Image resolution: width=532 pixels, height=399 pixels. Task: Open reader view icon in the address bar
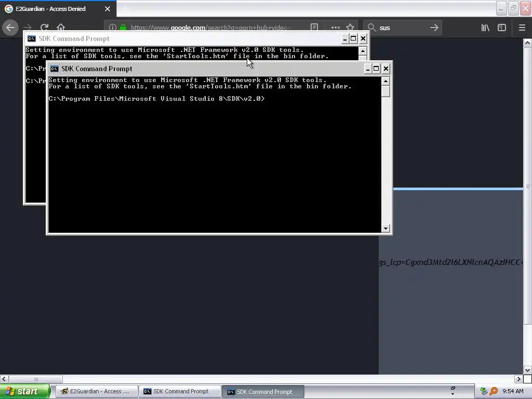click(314, 28)
